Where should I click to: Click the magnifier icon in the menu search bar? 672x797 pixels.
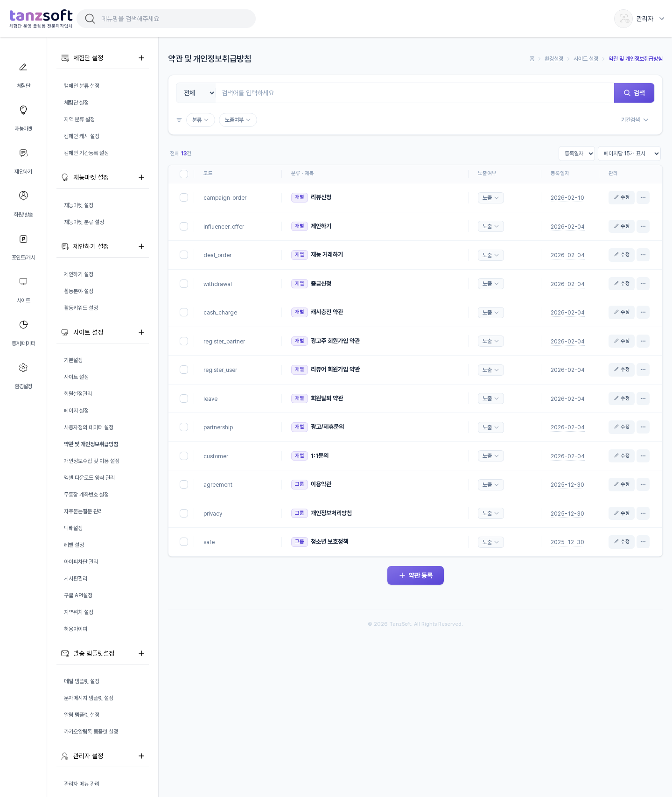pos(90,19)
